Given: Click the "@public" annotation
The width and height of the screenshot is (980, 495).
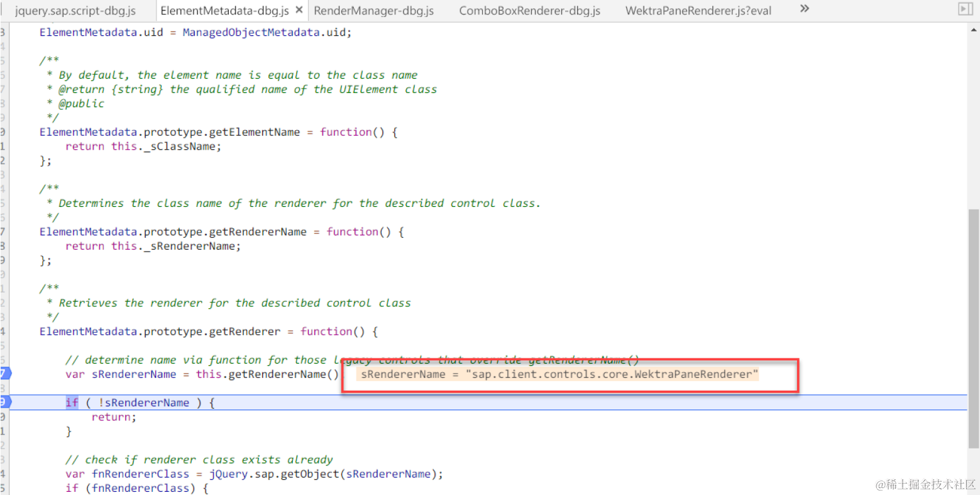Looking at the screenshot, I should pyautogui.click(x=81, y=104).
